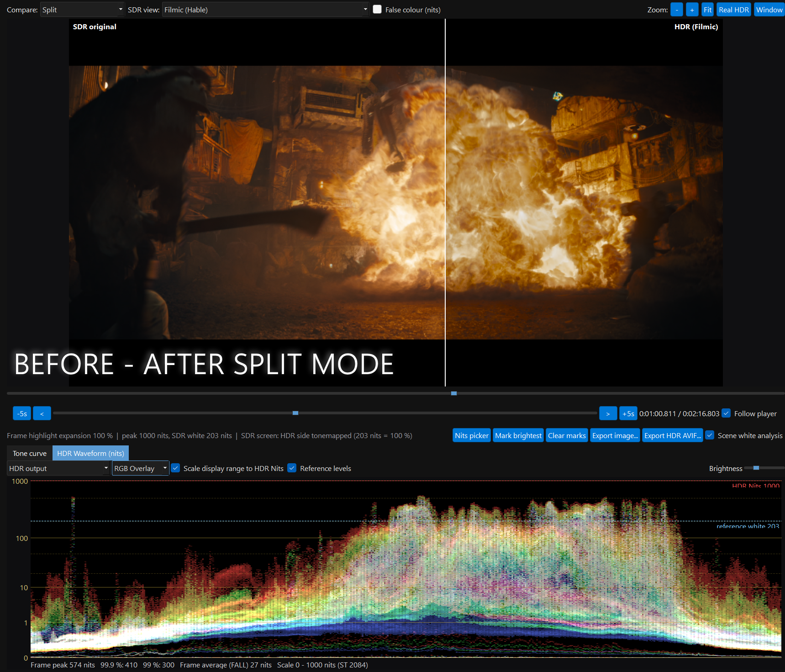The image size is (785, 672).
Task: Open Export image... dialog
Action: (x=615, y=435)
